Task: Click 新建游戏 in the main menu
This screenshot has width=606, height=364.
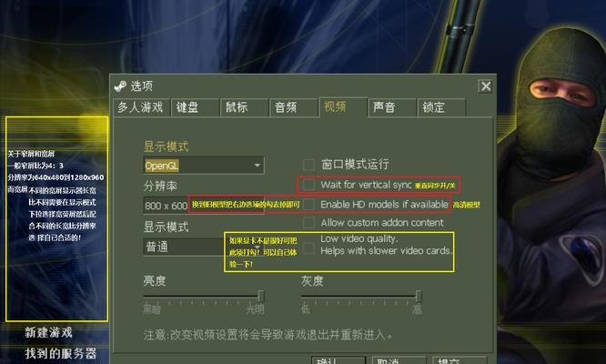Action: click(x=49, y=332)
